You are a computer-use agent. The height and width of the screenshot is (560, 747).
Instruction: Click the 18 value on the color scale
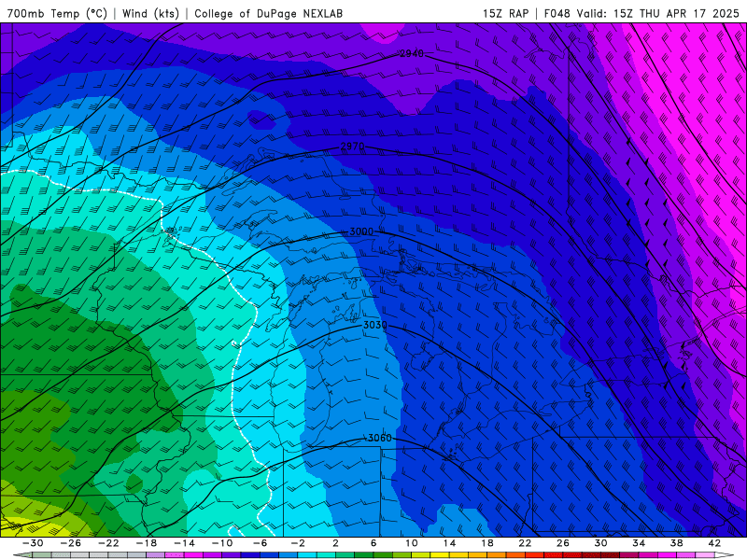[x=486, y=543]
